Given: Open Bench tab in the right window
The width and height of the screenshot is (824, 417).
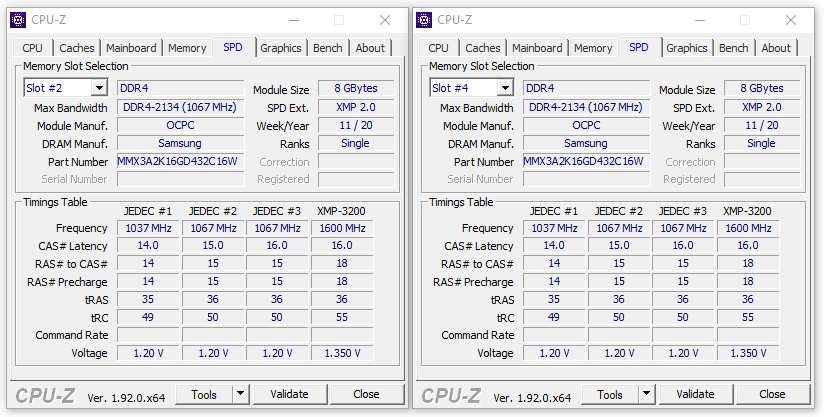Looking at the screenshot, I should click(x=734, y=48).
